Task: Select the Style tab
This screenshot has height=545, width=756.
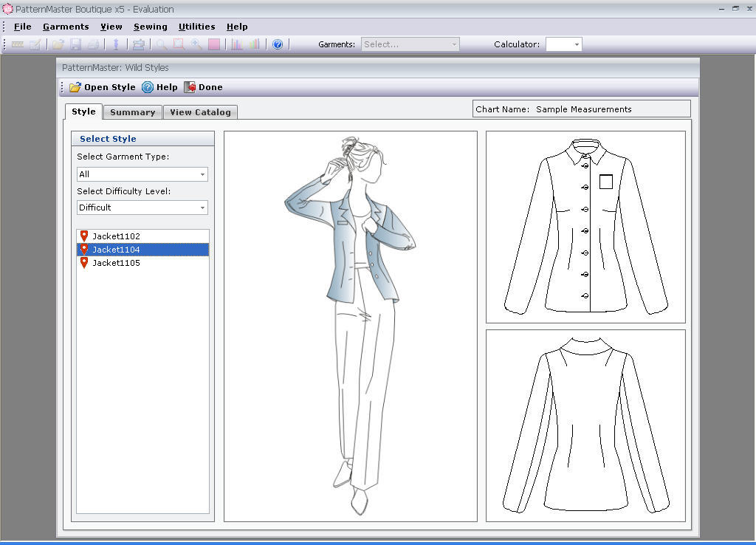Action: (x=83, y=112)
